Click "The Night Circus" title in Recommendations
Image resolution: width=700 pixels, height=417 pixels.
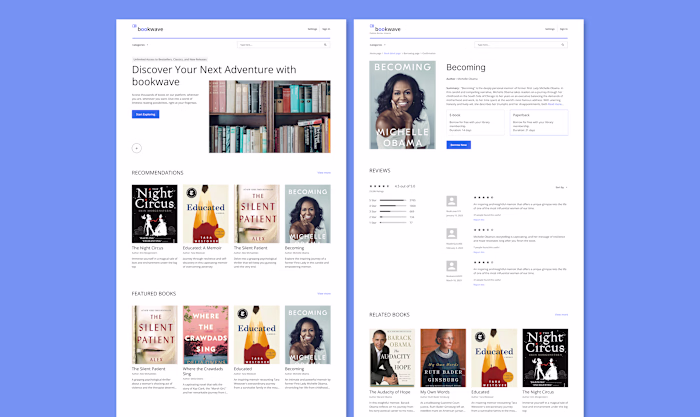click(x=147, y=248)
